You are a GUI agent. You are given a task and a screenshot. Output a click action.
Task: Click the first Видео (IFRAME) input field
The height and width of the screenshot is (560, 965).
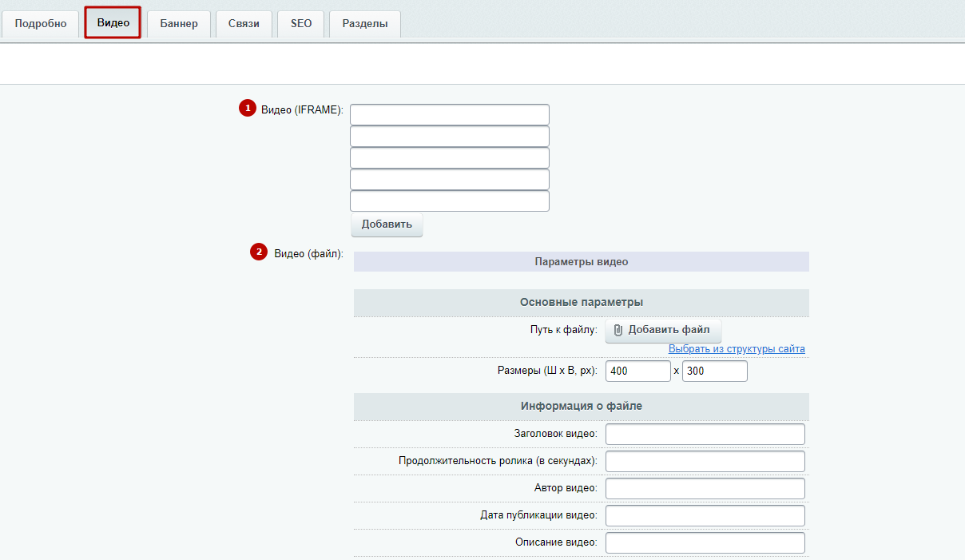(x=450, y=115)
